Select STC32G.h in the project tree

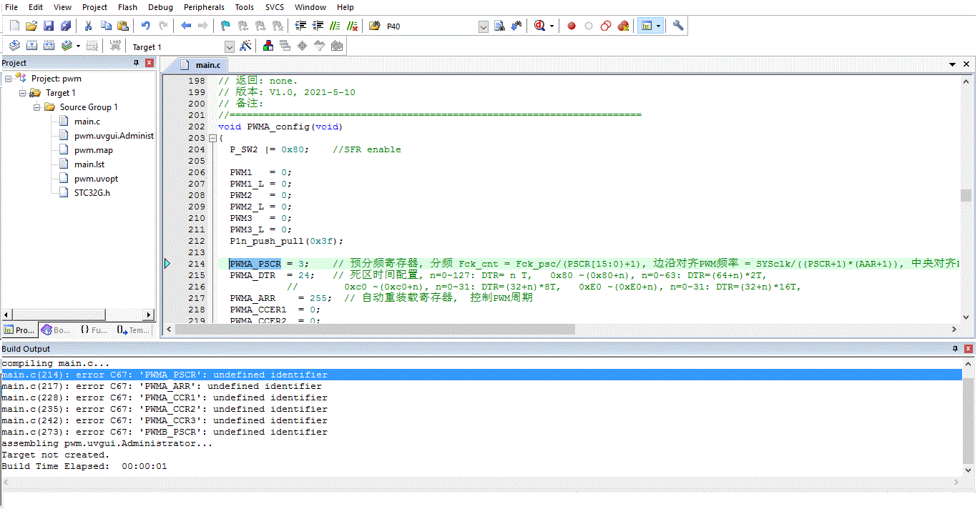92,193
